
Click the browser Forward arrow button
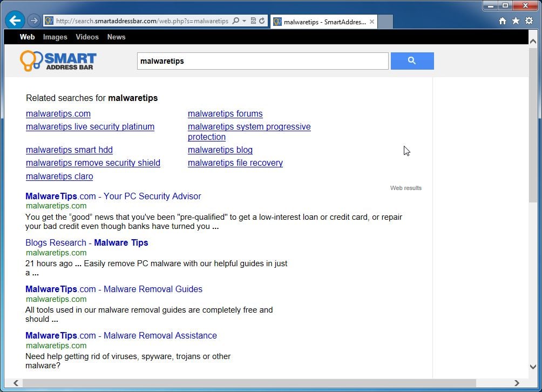(33, 21)
